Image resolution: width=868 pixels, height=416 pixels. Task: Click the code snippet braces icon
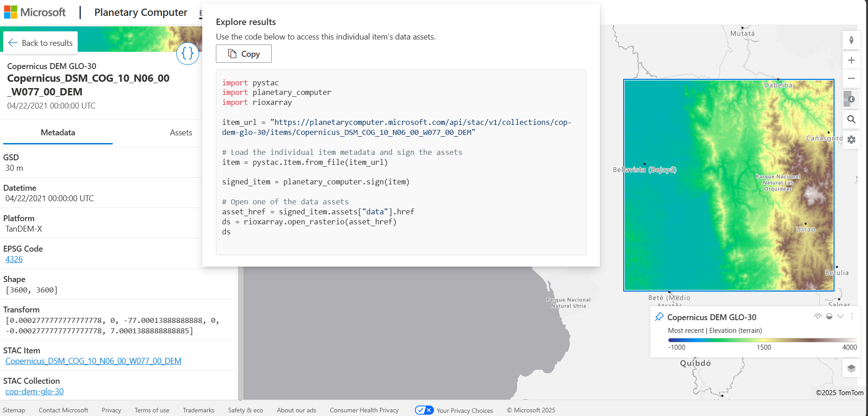[187, 54]
